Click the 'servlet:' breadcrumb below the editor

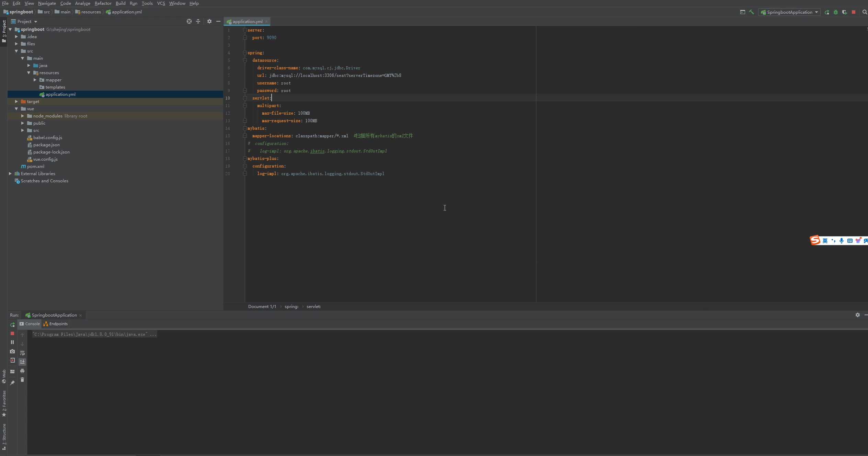(x=313, y=307)
